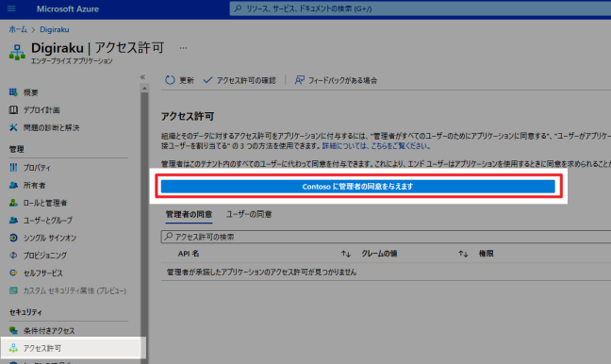Open the ellipsis more options next to title
This screenshot has width=611, height=364.
[183, 48]
